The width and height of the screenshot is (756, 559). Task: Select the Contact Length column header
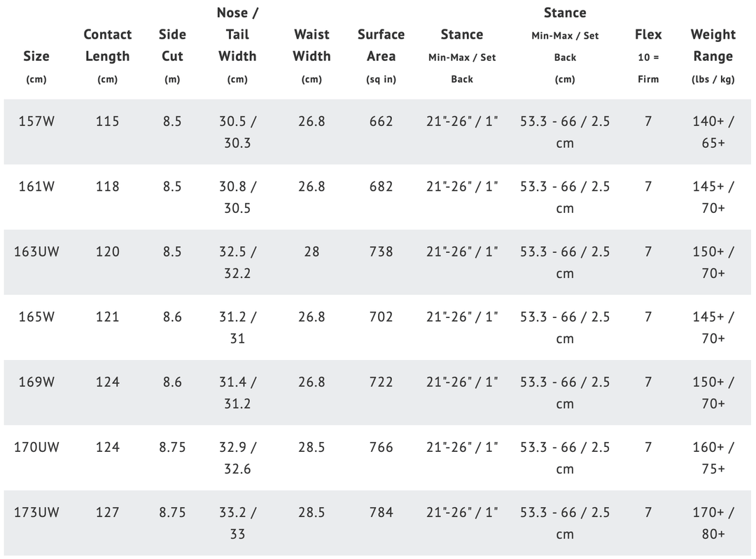coord(107,46)
